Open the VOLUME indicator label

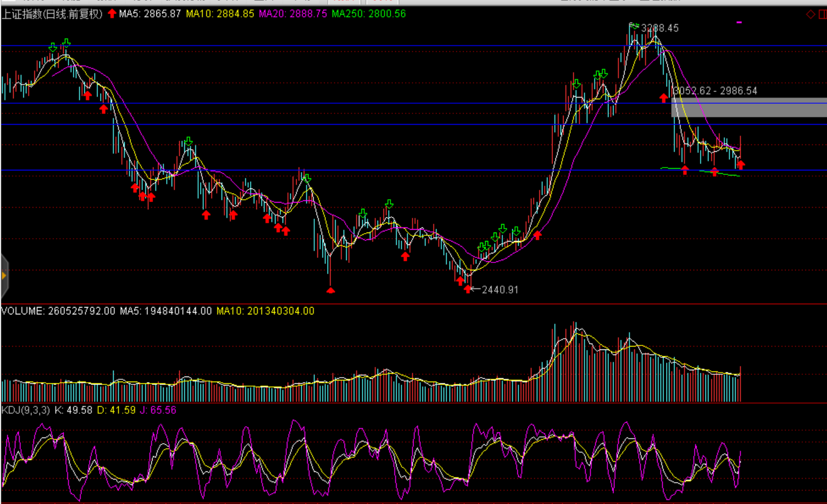pyautogui.click(x=58, y=311)
